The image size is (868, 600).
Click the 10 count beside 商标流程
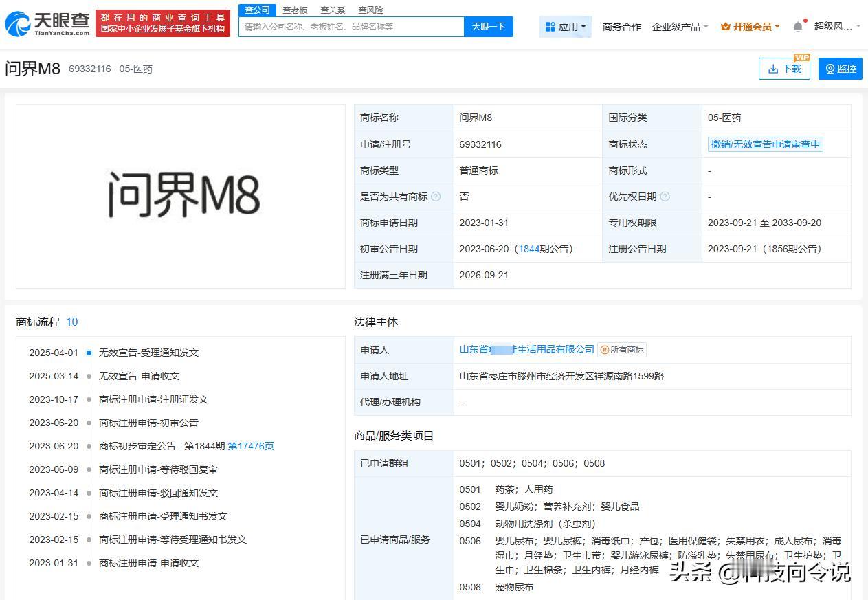click(x=71, y=322)
